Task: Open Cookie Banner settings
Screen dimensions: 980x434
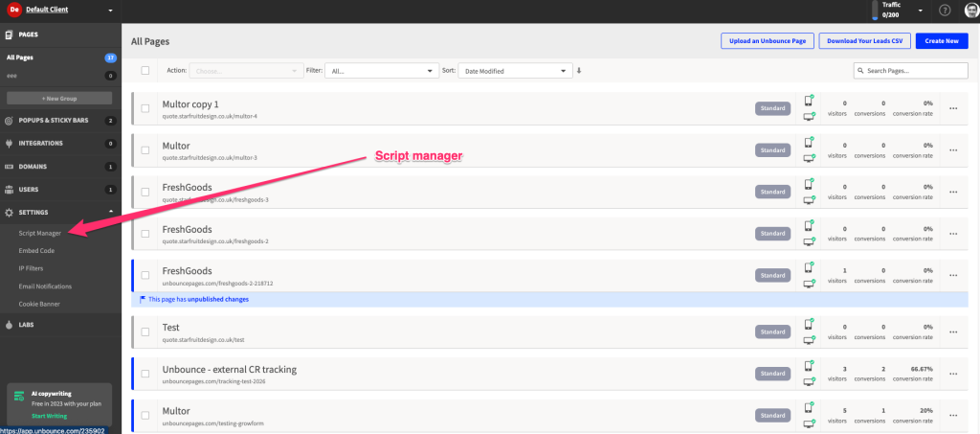Action: pos(39,304)
